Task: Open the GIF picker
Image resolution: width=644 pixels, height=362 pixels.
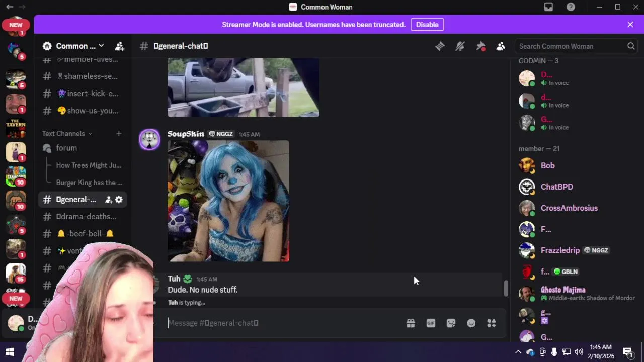Action: tap(431, 323)
